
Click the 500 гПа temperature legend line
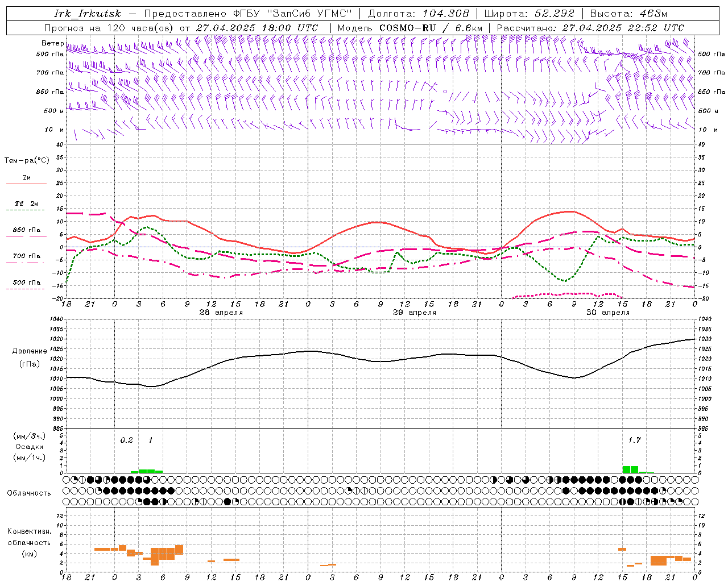point(26,289)
